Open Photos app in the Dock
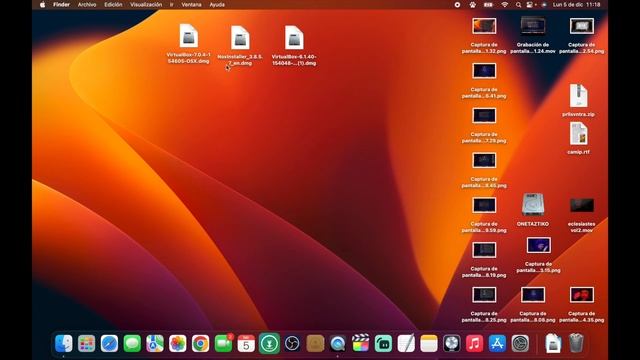640x360 pixels. coord(178,344)
